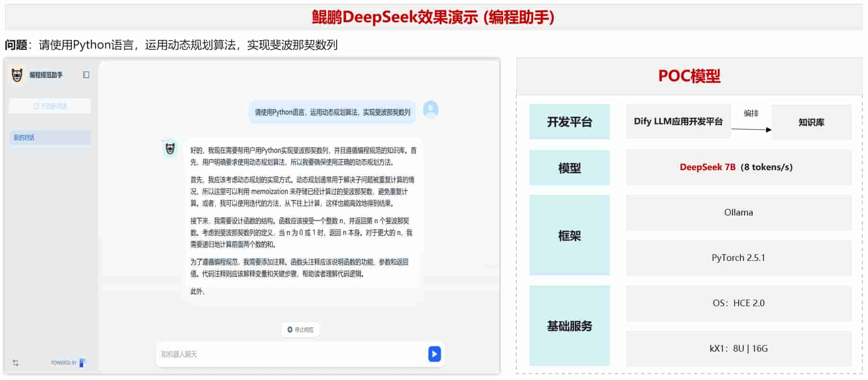Click the paragraph starting 为了遵循编程规范
This screenshot has width=868, height=380.
299,268
